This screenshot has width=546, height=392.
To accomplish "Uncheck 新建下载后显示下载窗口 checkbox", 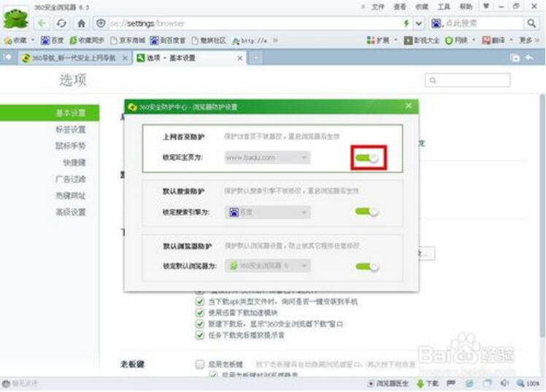I will (200, 324).
